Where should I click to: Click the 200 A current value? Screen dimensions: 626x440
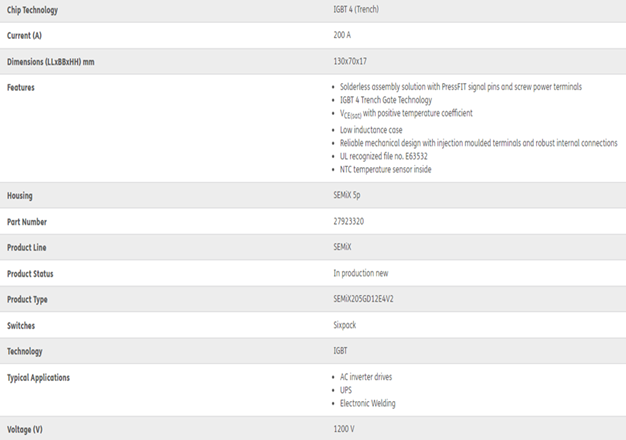[342, 35]
